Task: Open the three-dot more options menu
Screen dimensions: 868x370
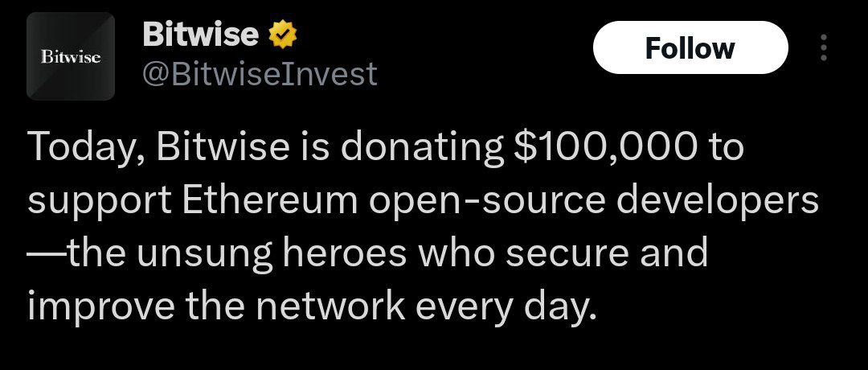Action: tap(824, 47)
